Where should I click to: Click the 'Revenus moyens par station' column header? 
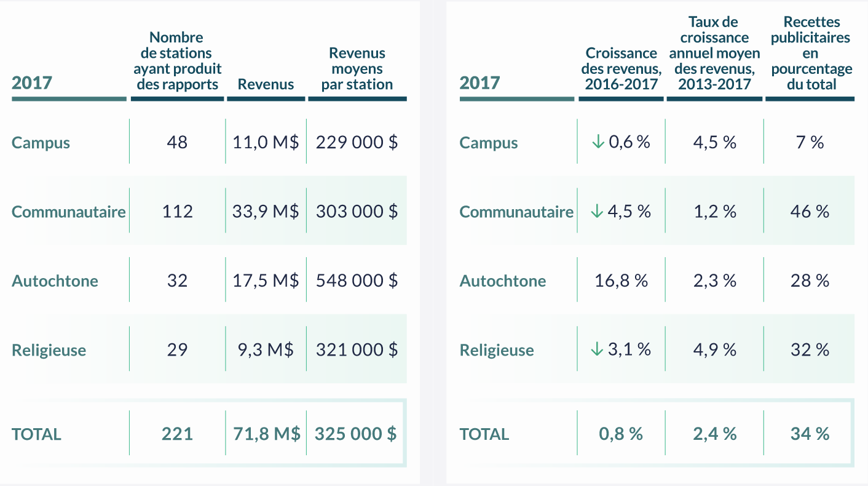357,69
